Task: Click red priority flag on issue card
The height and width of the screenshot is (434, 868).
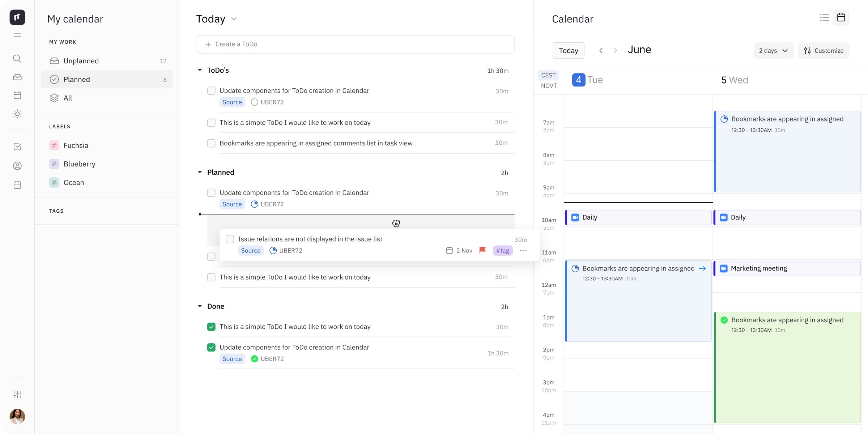Action: tap(482, 250)
